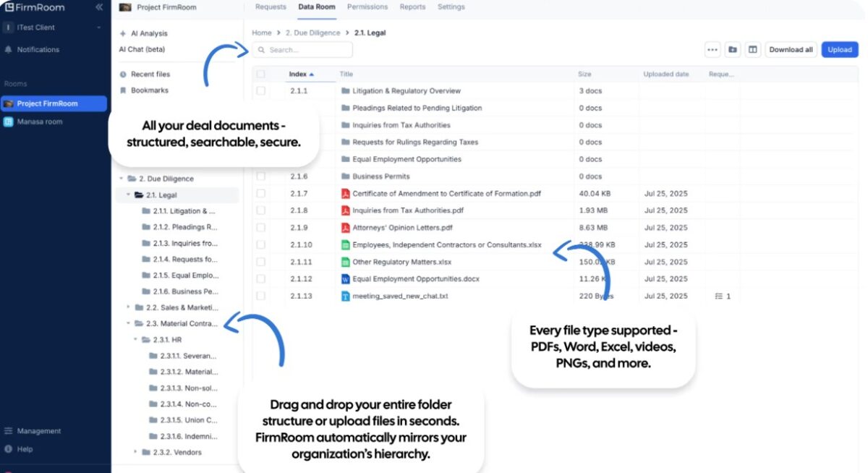Go to 2. Due Diligence breadcrumb link
The width and height of the screenshot is (868, 473).
[312, 33]
